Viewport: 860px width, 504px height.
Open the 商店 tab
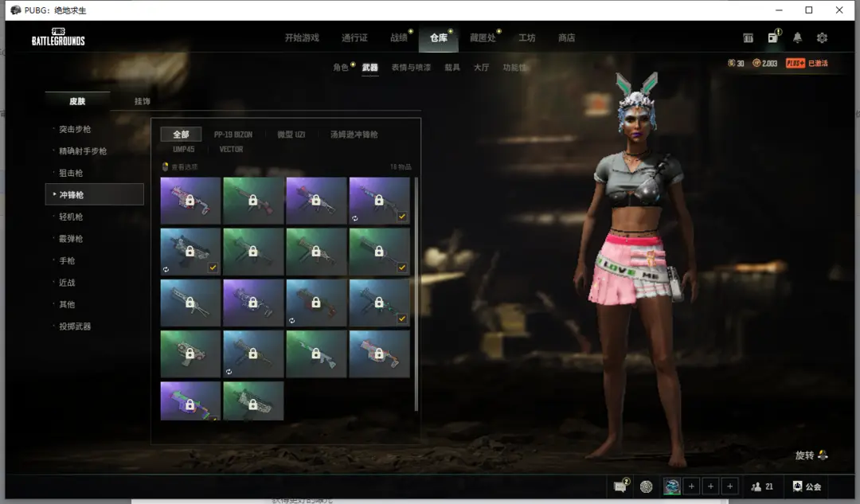coord(567,38)
